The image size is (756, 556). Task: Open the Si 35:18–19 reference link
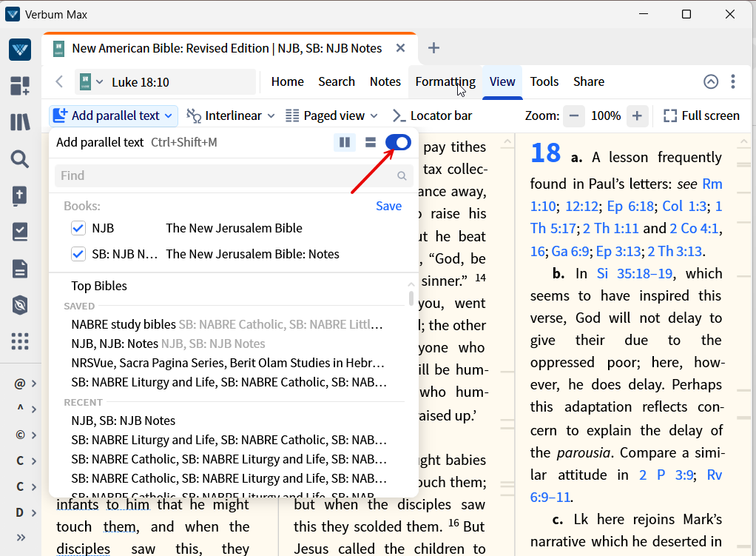635,273
